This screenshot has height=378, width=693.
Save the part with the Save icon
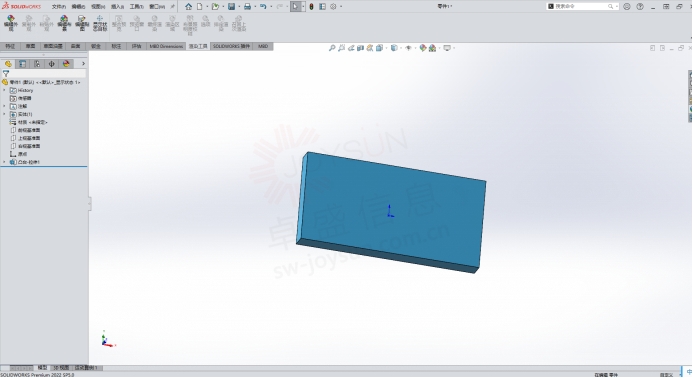(x=232, y=7)
